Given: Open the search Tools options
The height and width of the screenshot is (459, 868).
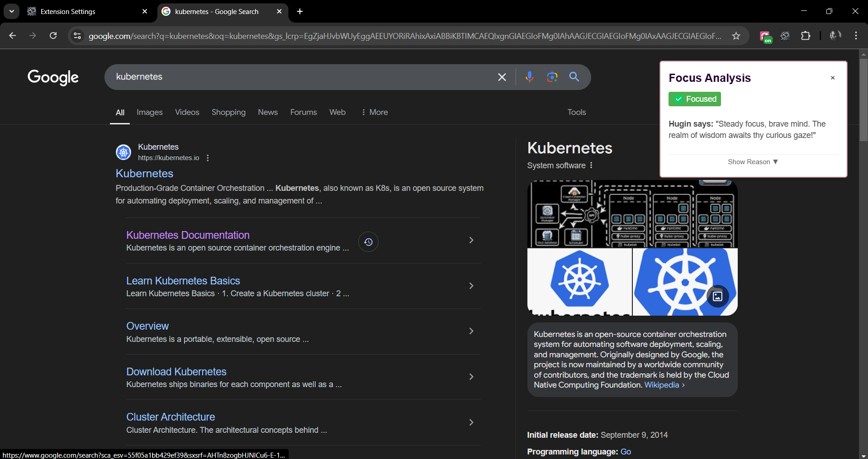Looking at the screenshot, I should 577,112.
